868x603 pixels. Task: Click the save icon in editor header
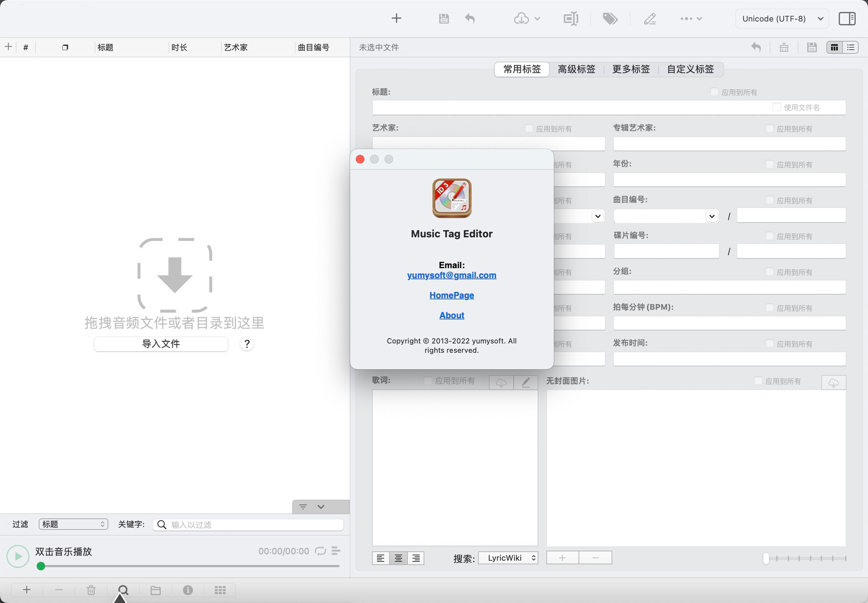(812, 47)
